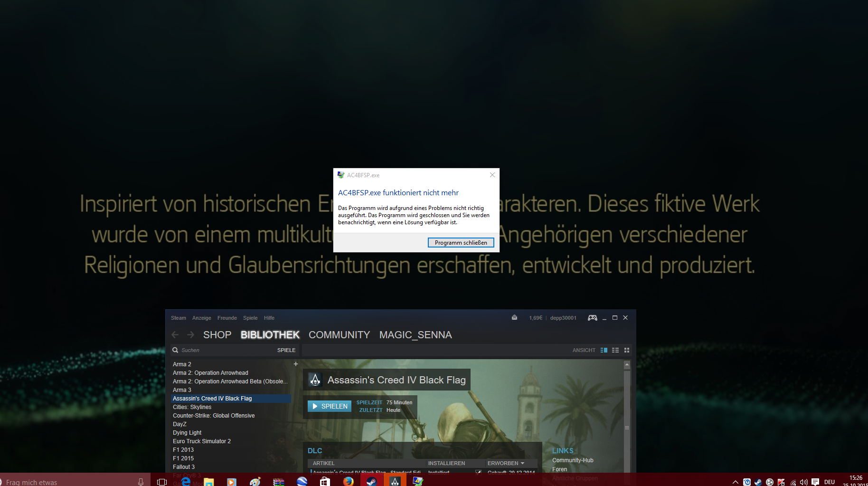
Task: Open the media player icon in the taskbar
Action: tap(232, 482)
